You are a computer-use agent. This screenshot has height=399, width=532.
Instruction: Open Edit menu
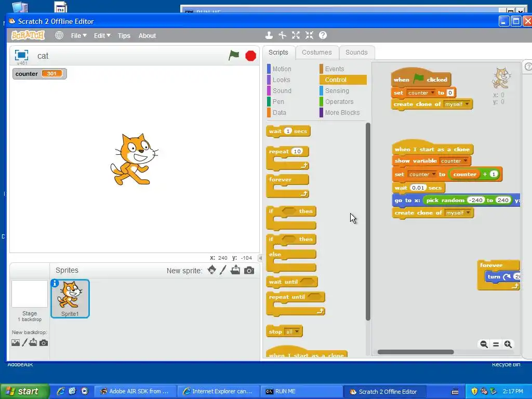click(x=102, y=36)
